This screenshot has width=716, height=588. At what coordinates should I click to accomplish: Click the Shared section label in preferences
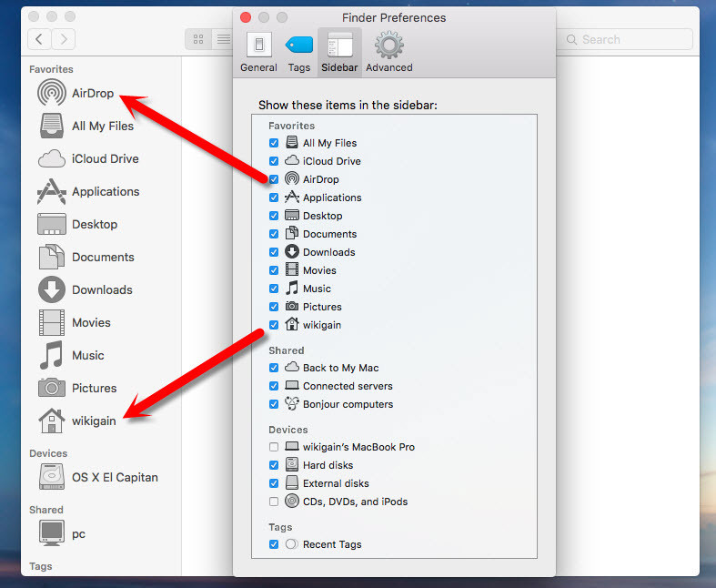pos(287,350)
